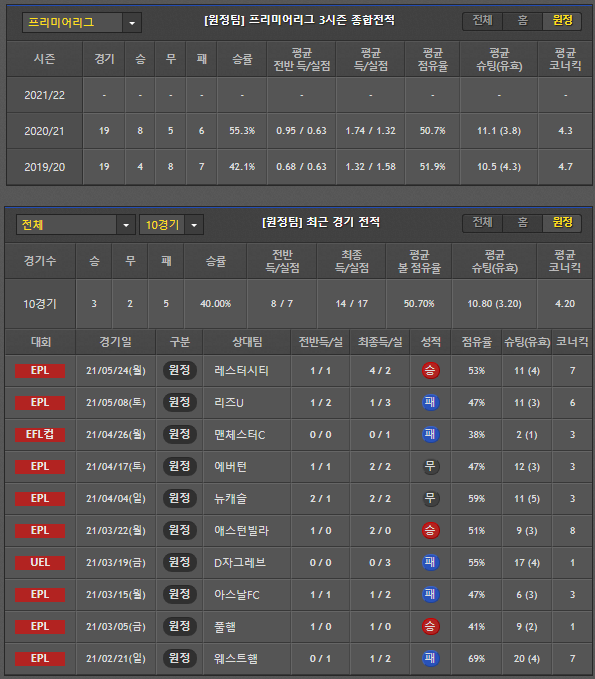The height and width of the screenshot is (679, 595).
Task: Click the 2020/21 season row label
Action: [45, 131]
